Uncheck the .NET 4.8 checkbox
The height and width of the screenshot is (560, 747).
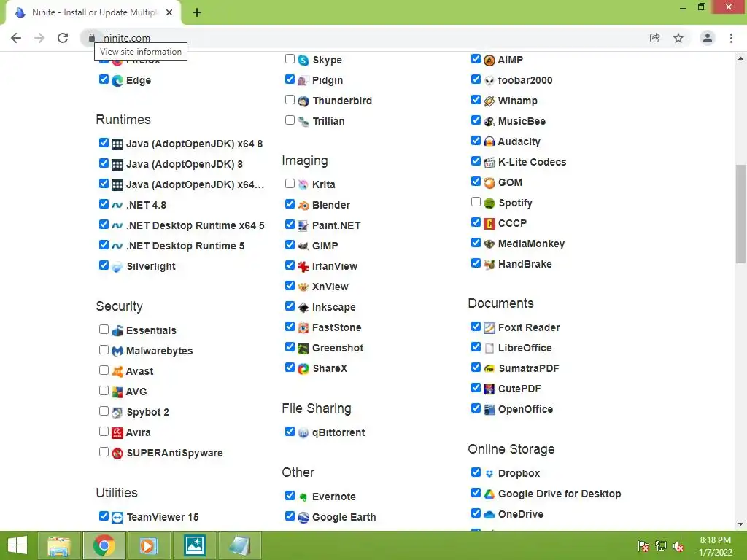pyautogui.click(x=104, y=204)
